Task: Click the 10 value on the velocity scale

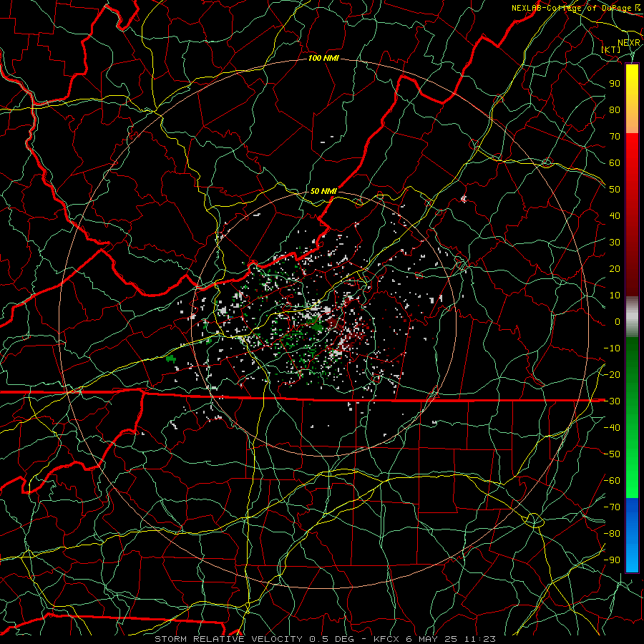Action: click(x=615, y=296)
